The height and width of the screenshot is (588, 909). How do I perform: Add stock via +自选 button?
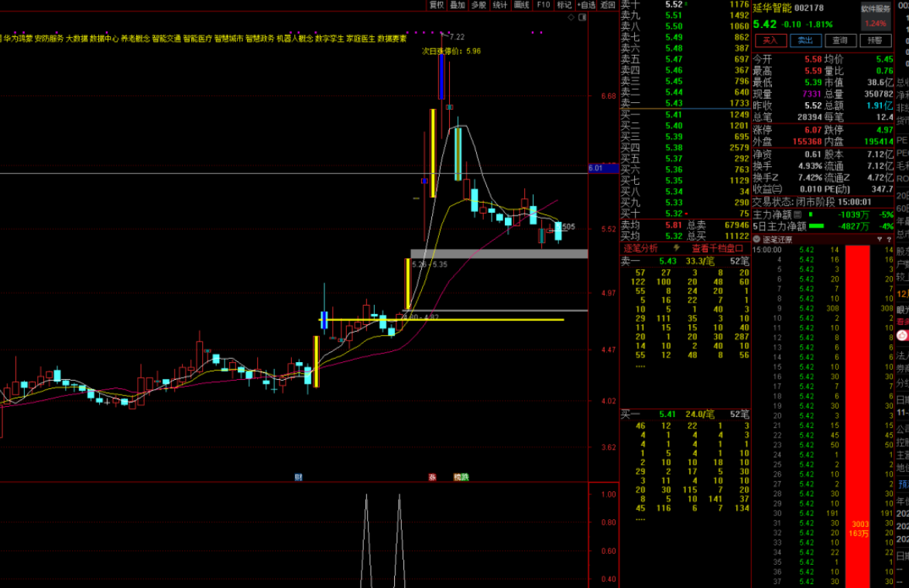[585, 5]
